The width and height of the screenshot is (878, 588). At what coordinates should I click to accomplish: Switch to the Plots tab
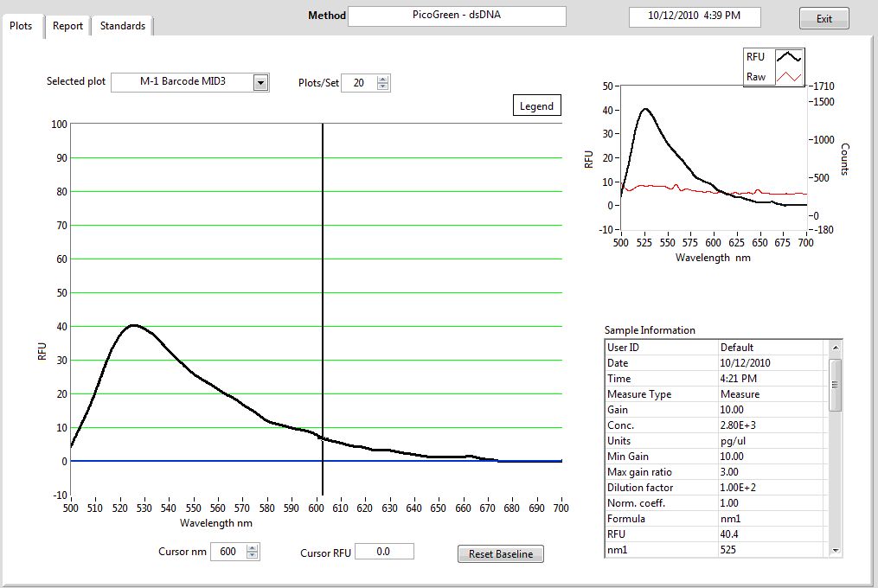pyautogui.click(x=22, y=26)
